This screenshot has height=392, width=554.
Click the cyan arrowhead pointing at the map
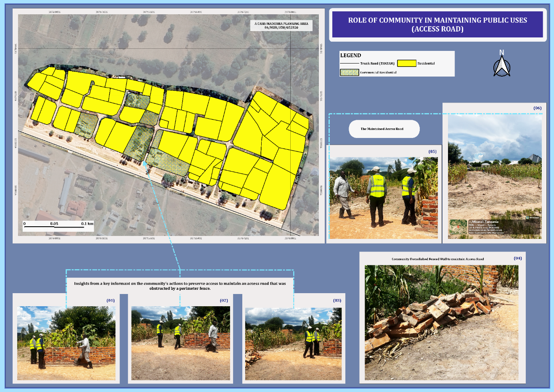coord(145,163)
